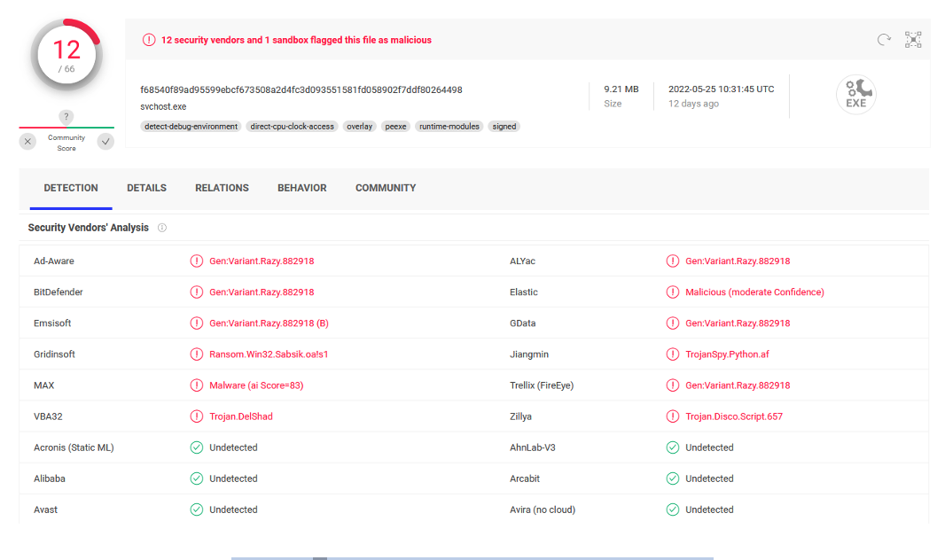Click the Trojan.DelShad detection name

(x=241, y=416)
